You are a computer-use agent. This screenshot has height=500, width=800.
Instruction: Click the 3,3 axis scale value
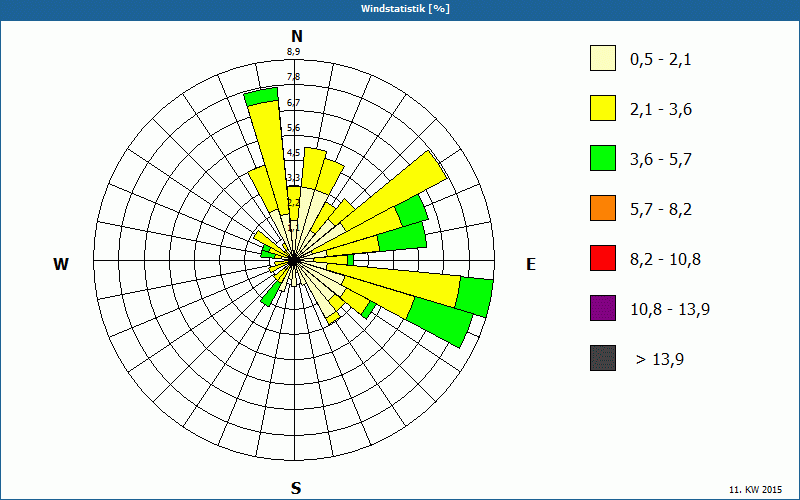point(293,178)
